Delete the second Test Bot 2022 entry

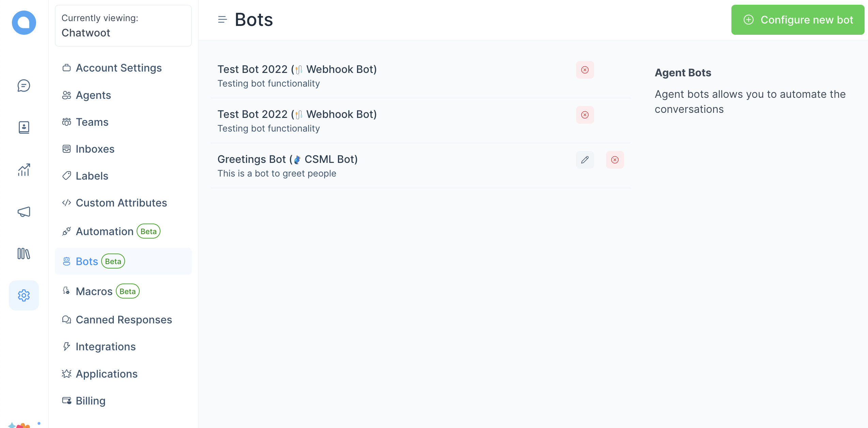[x=585, y=115]
